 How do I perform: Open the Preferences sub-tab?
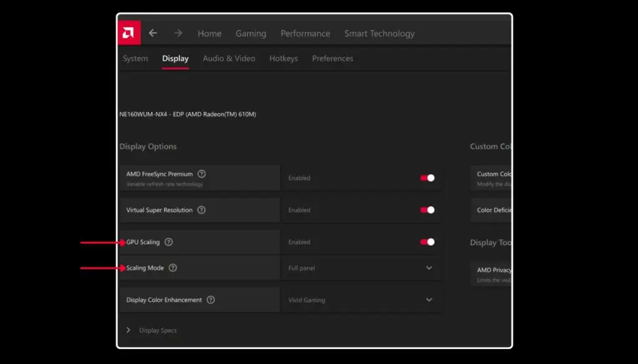pyautogui.click(x=332, y=58)
